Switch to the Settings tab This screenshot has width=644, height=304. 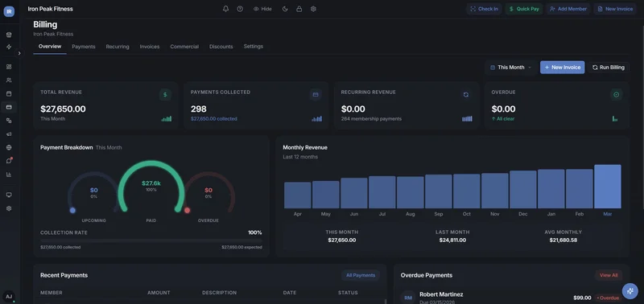254,47
